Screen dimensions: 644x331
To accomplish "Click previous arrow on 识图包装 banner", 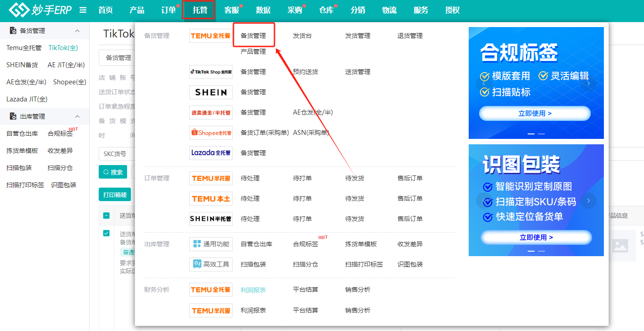I will coord(484,201).
